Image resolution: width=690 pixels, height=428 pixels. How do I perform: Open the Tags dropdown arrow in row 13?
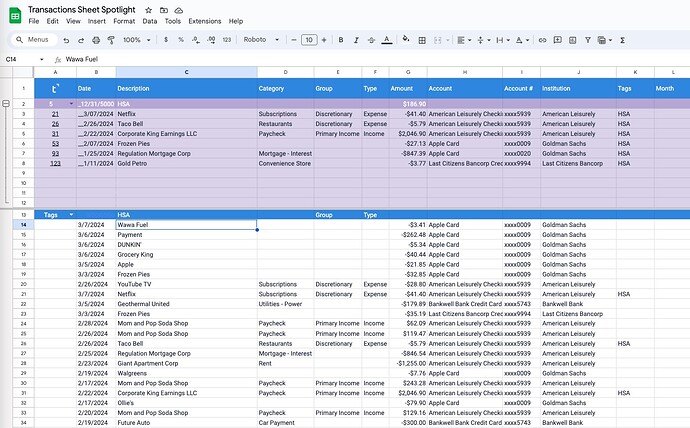[x=71, y=215]
